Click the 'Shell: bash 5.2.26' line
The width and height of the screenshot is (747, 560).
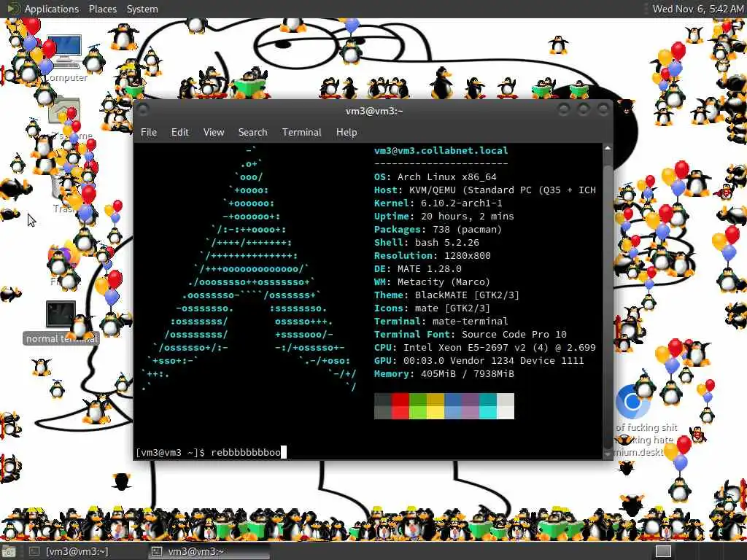click(x=426, y=242)
